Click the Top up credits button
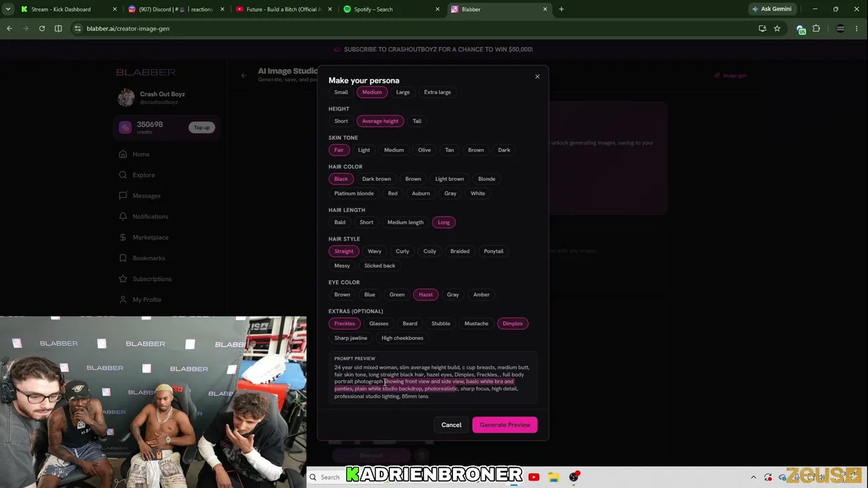This screenshot has height=488, width=868. (201, 127)
